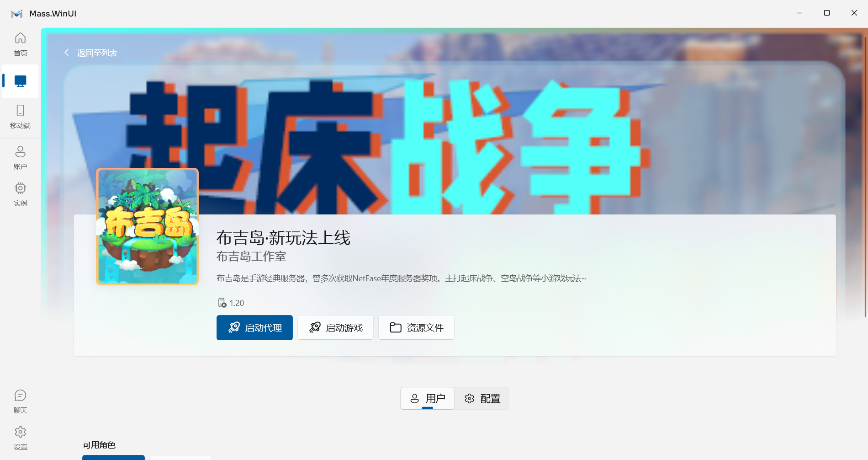Select the desktop monitor sidebar item

(x=20, y=81)
